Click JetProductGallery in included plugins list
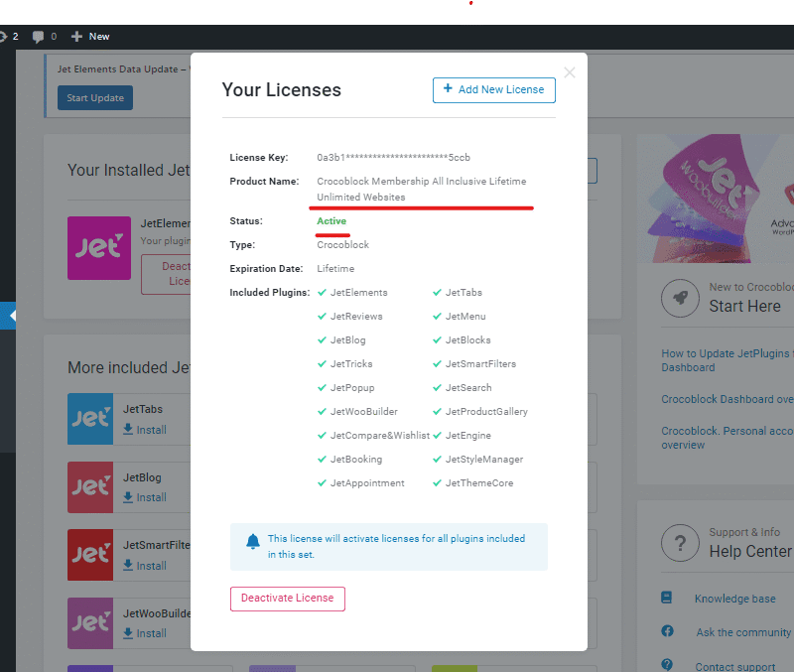 coord(486,412)
